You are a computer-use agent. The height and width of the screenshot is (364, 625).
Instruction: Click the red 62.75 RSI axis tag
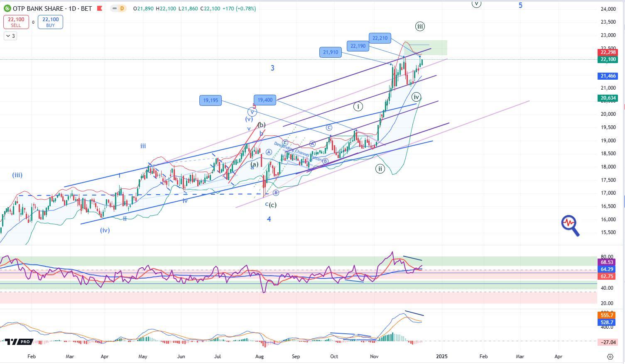click(607, 276)
